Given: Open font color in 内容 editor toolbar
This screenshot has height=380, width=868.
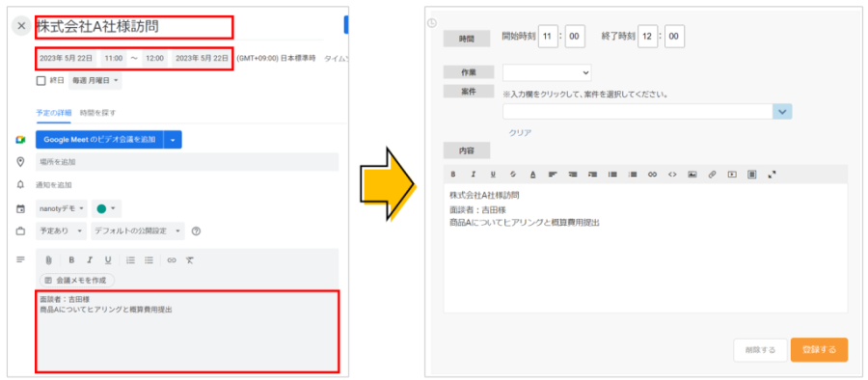Looking at the screenshot, I should pyautogui.click(x=532, y=174).
